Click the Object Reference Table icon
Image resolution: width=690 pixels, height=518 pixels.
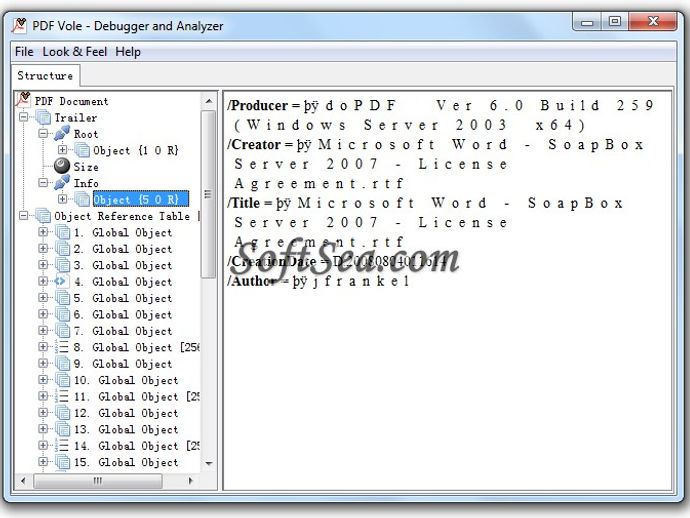43,216
